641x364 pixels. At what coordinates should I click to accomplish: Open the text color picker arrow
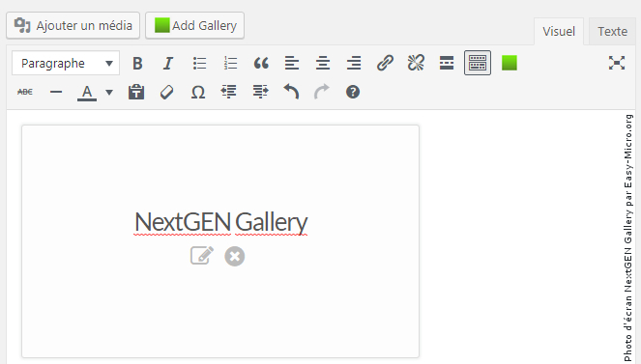click(109, 93)
